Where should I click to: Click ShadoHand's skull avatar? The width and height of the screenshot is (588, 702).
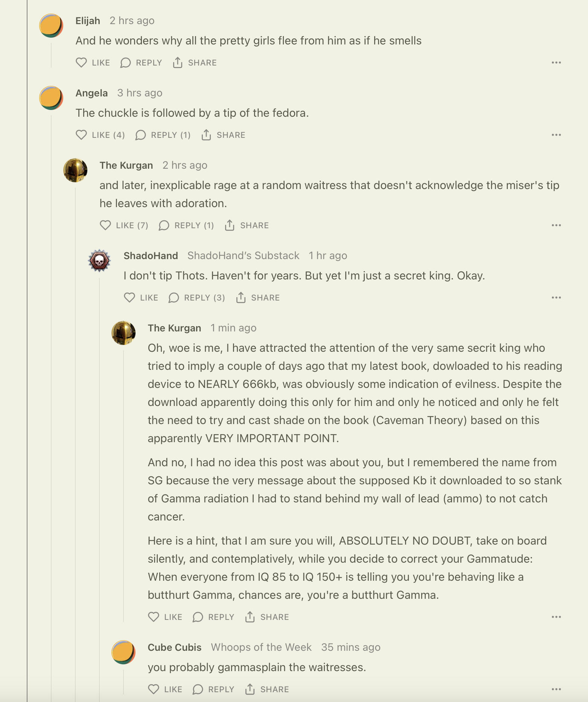coord(99,261)
